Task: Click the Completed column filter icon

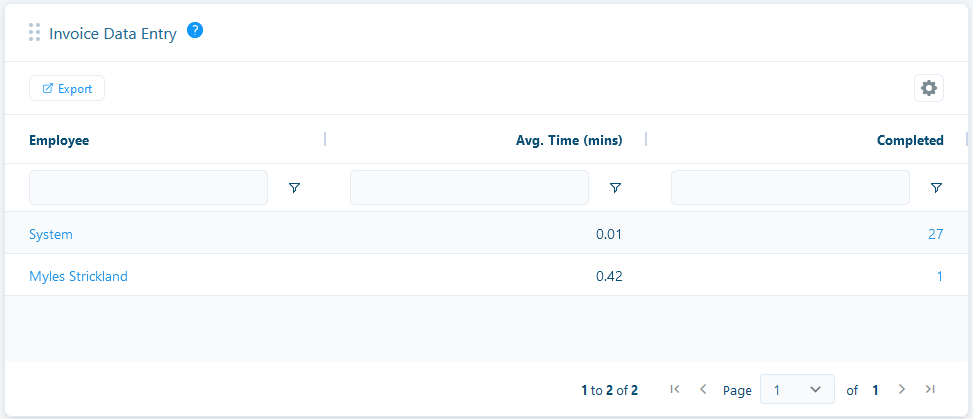Action: point(936,188)
